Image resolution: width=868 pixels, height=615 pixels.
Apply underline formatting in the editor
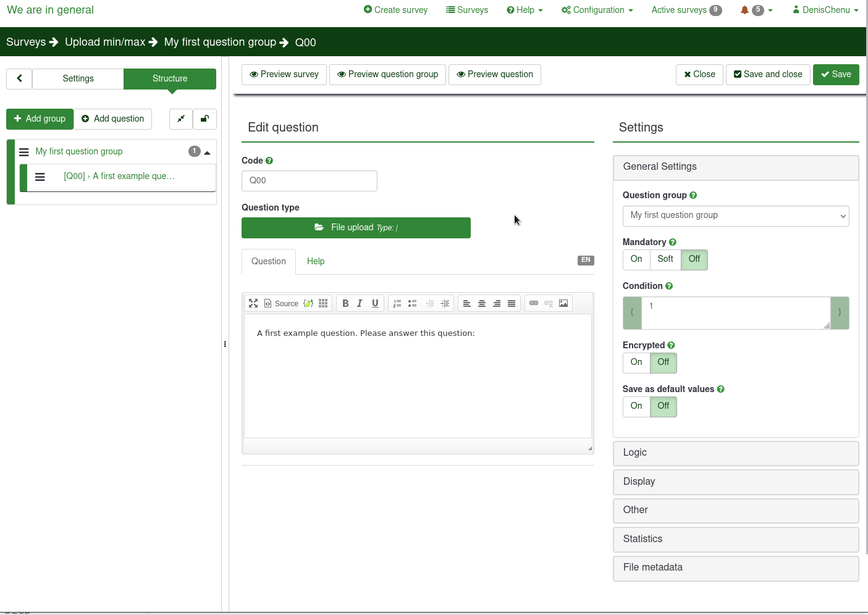[x=375, y=303]
